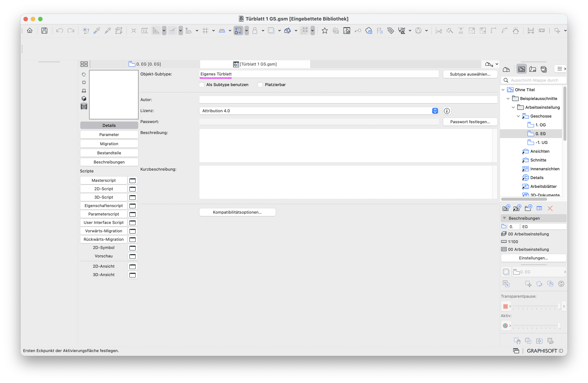Click the Save floppy disk icon
The image size is (588, 383).
[44, 31]
